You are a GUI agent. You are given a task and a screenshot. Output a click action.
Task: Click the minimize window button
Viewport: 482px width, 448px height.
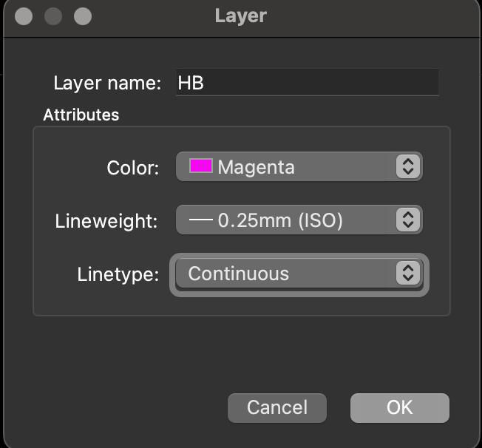53,16
